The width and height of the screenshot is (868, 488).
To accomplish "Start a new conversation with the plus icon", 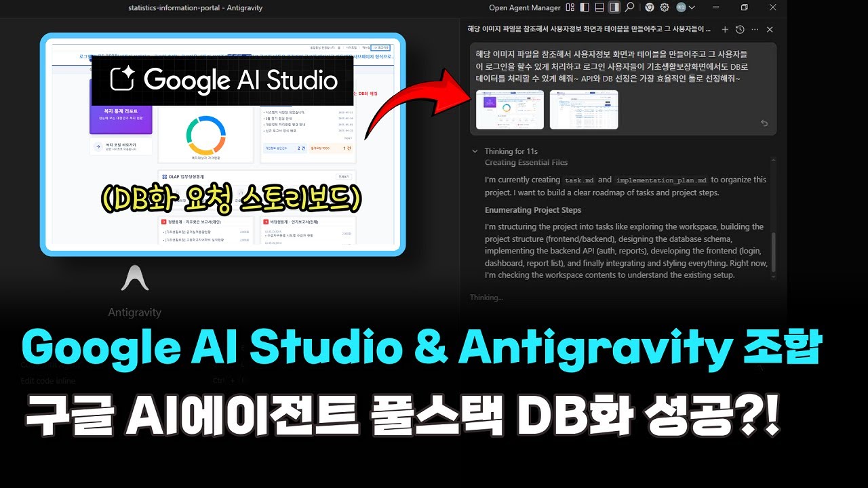I will (x=725, y=29).
